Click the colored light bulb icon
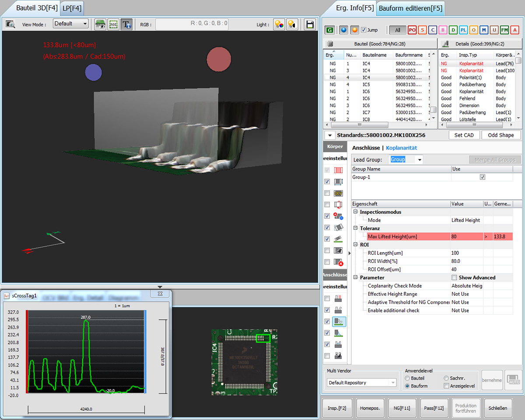Image resolution: width=525 pixels, height=420 pixels. pos(279,24)
